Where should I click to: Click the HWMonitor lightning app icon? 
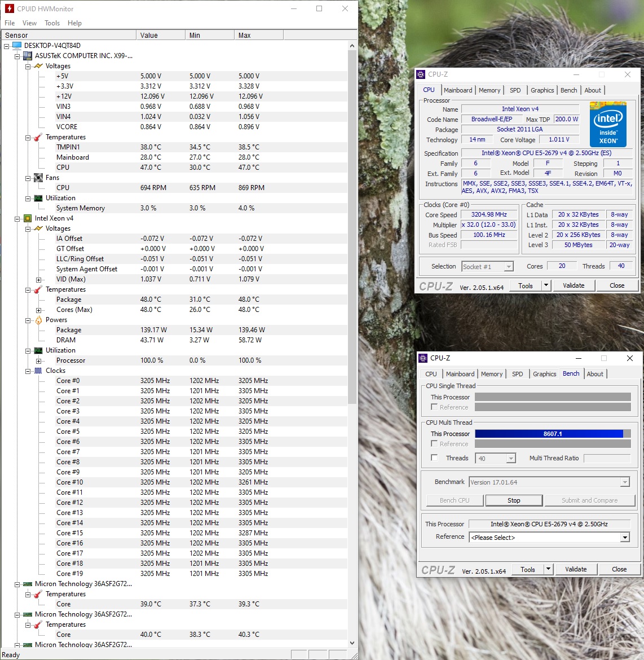click(9, 8)
